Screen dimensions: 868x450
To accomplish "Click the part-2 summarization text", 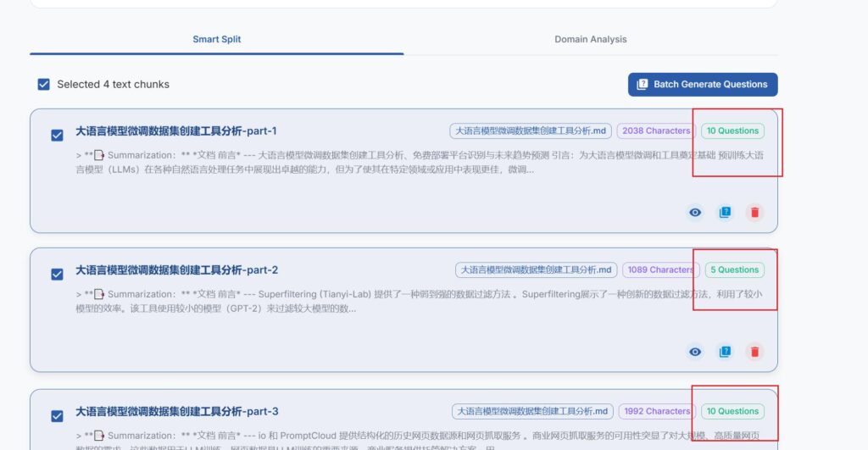I will tap(415, 301).
